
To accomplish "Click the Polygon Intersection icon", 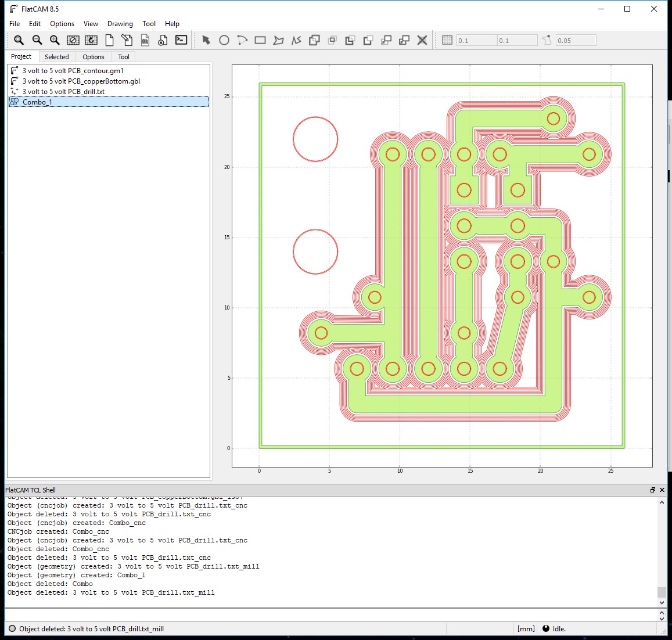I will tap(332, 40).
